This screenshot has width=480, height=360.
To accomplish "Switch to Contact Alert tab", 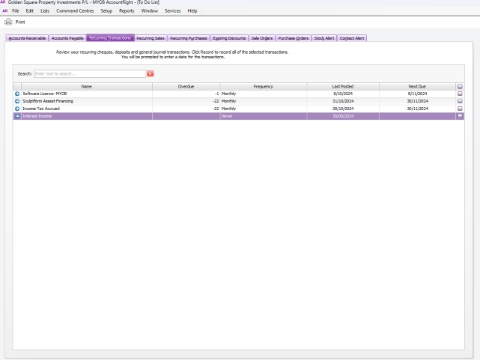I will click(352, 38).
